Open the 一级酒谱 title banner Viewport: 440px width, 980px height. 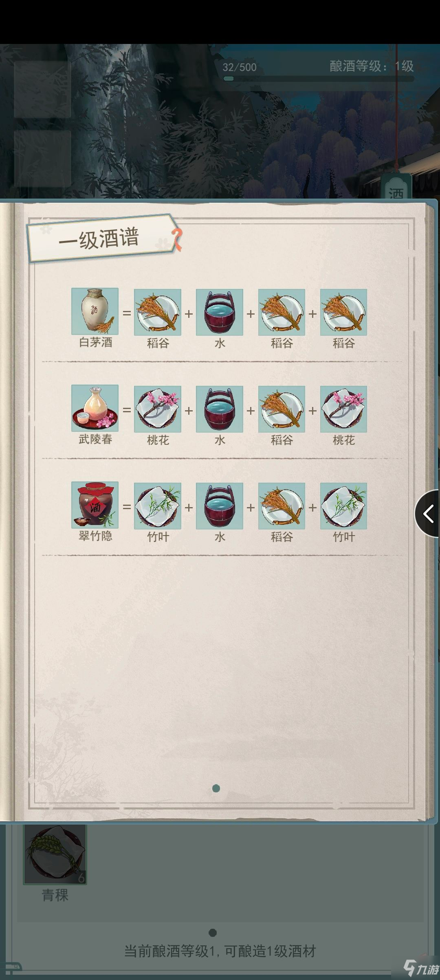click(102, 239)
